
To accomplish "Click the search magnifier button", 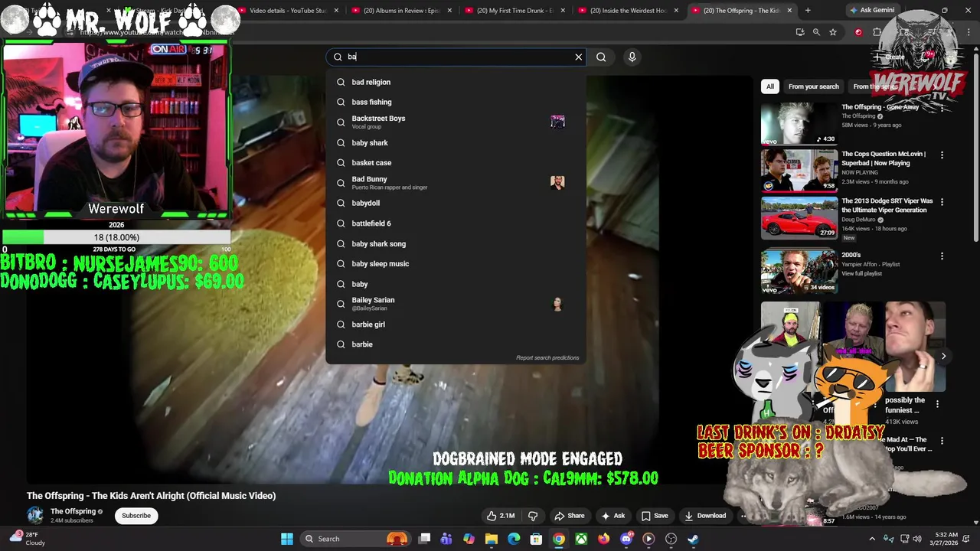I will pyautogui.click(x=601, y=57).
